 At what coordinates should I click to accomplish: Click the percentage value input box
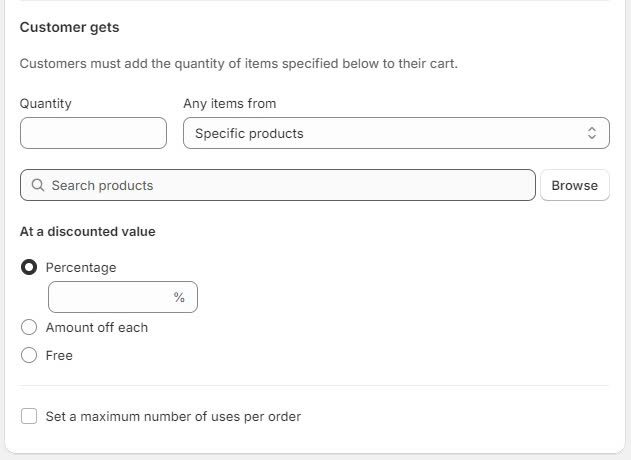coord(110,297)
